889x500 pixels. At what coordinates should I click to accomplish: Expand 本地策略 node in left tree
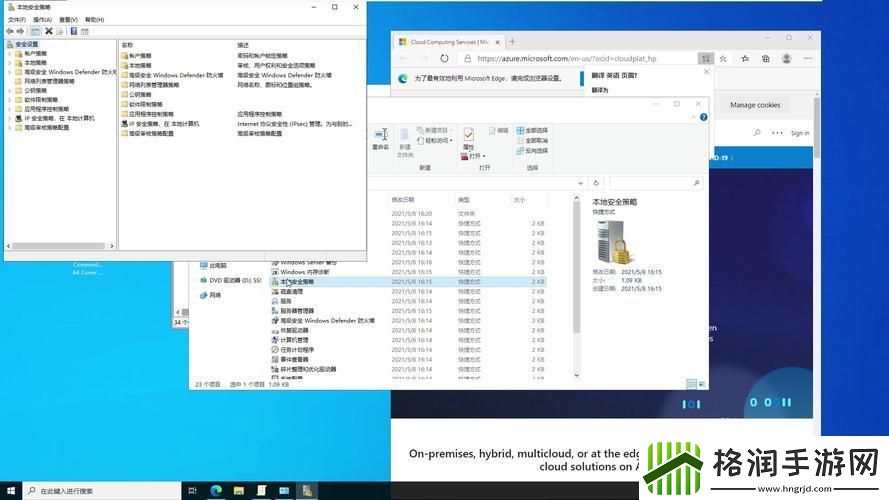[10, 63]
